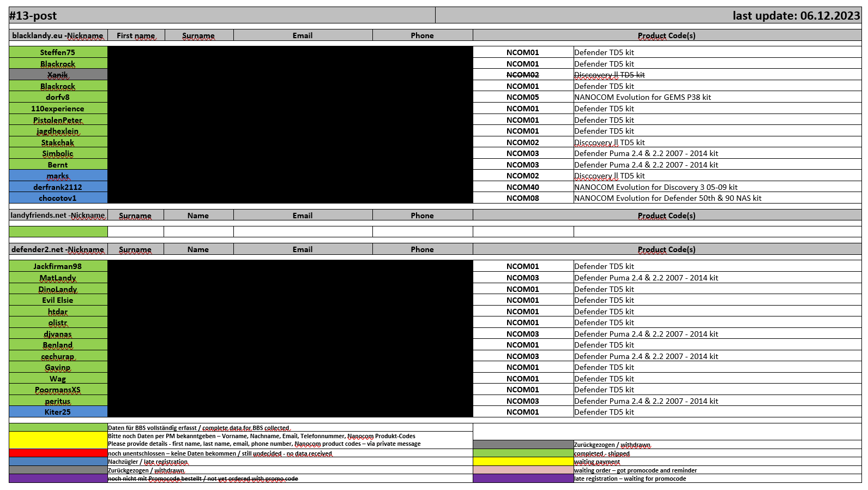This screenshot has height=490, width=868.
Task: Select 'waiting order – got promocode and reminder'
Action: [636, 470]
